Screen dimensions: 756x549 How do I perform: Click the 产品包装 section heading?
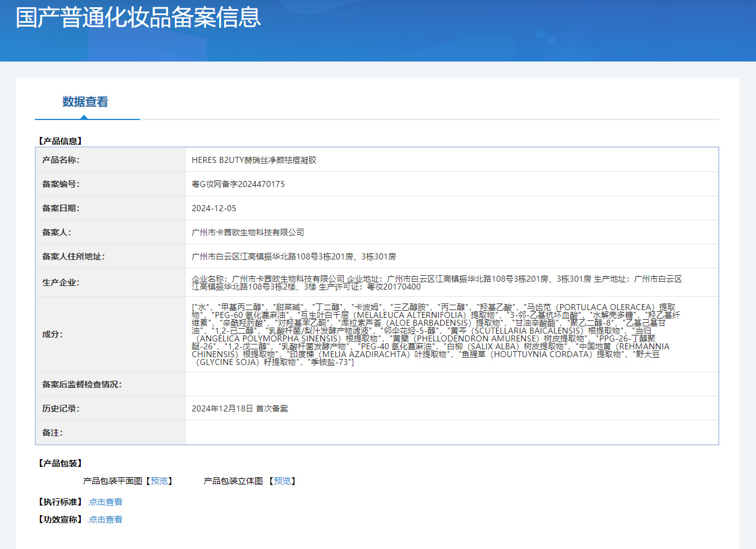point(59,463)
